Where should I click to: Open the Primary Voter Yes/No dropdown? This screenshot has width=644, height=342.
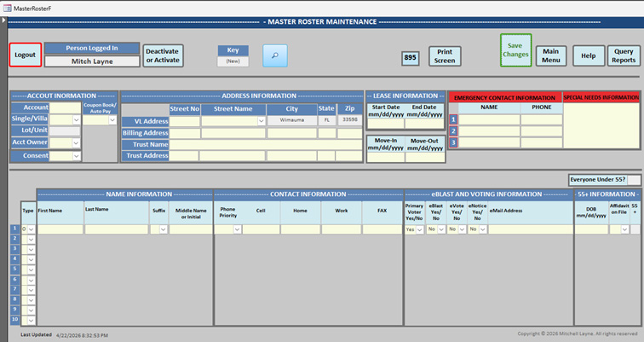pos(420,229)
